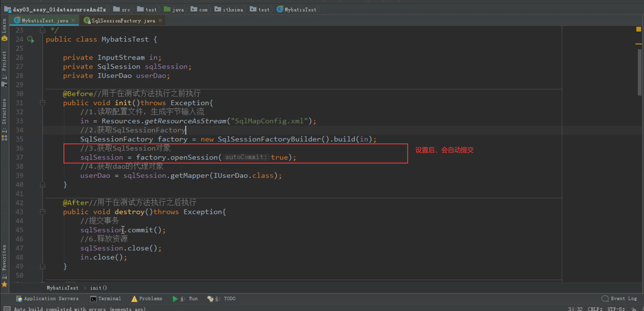Image resolution: width=644 pixels, height=311 pixels.
Task: Click the itheima breadcrumb folder
Action: pos(229,10)
